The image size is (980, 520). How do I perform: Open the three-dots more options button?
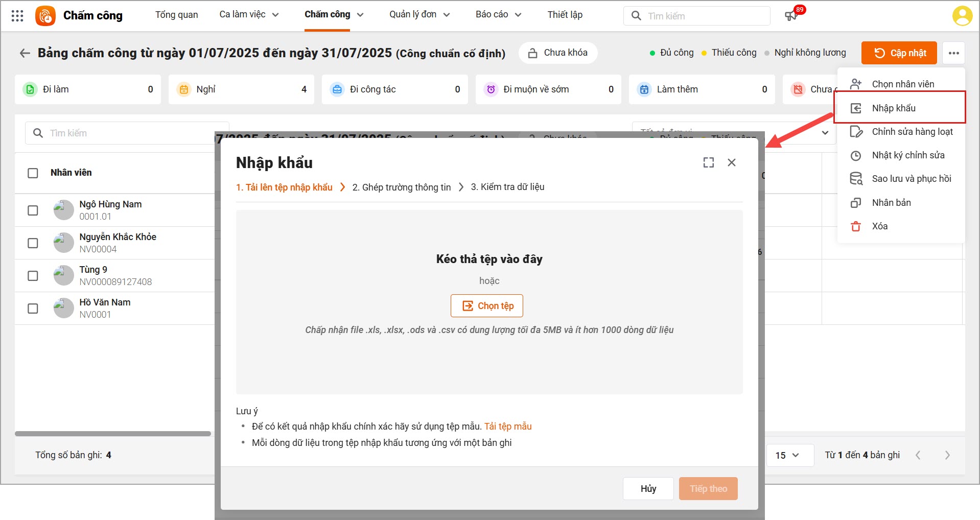953,53
